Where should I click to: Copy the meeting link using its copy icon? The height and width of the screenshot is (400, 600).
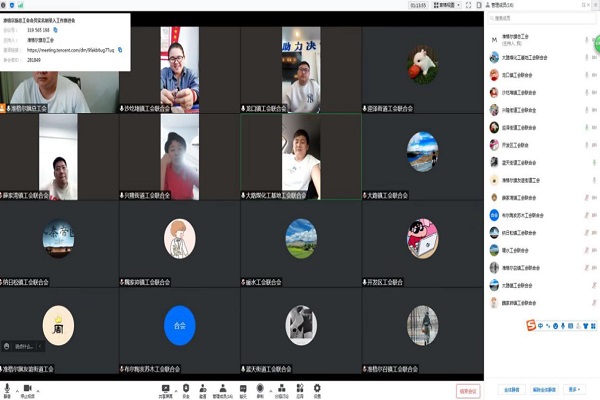(120, 50)
